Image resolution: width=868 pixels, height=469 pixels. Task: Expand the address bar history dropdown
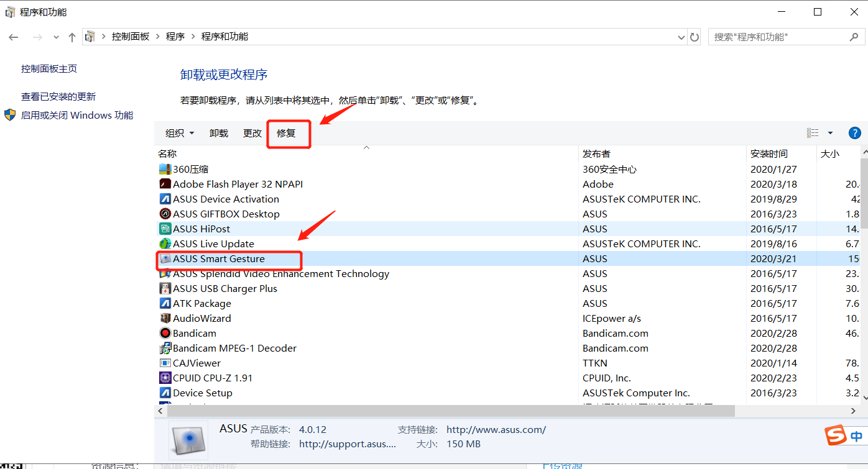click(x=681, y=37)
